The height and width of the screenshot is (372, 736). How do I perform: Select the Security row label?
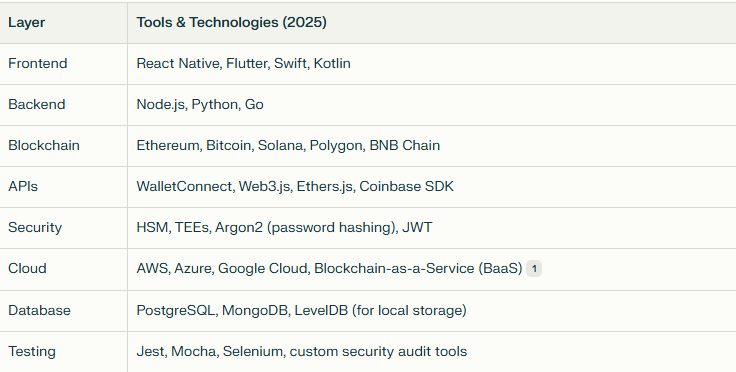tap(35, 228)
